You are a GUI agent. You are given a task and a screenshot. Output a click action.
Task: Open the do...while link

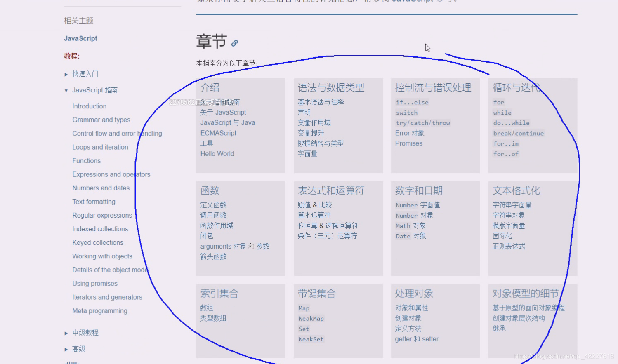(512, 123)
